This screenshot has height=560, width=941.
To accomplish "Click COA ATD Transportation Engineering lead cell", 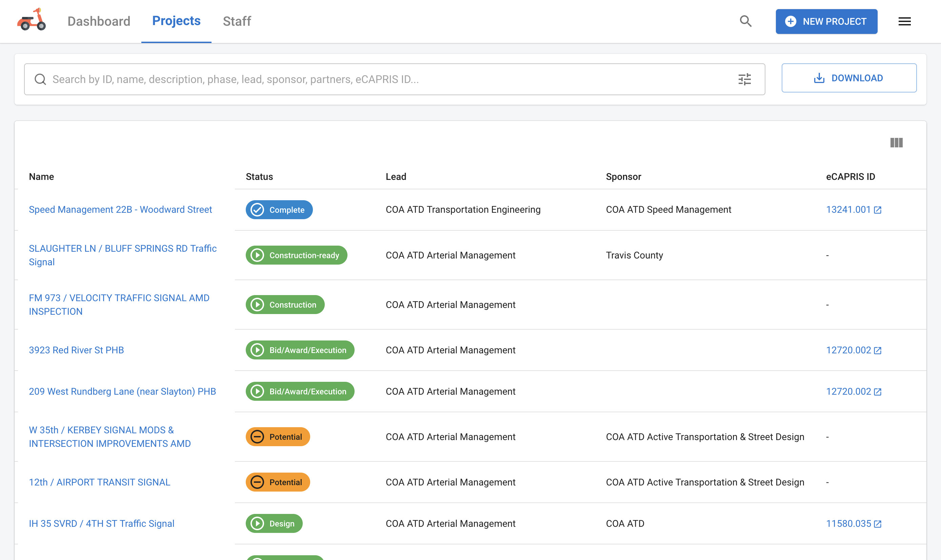I will click(463, 210).
